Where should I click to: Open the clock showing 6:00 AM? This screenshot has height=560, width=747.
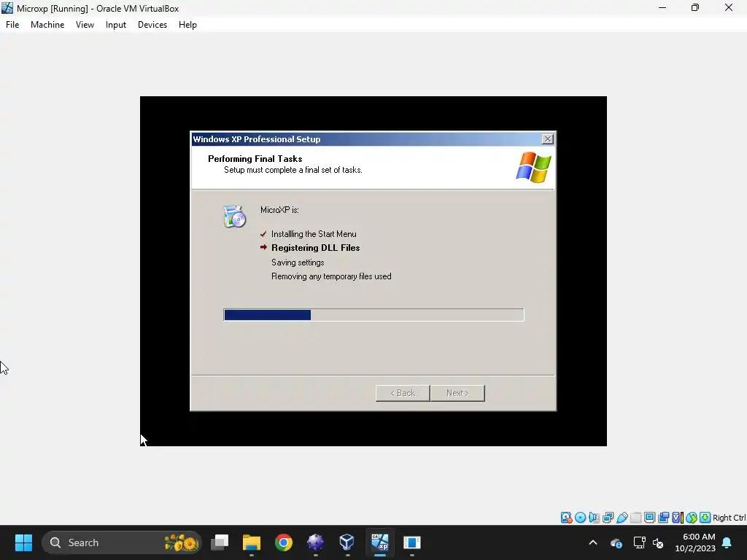[695, 542]
